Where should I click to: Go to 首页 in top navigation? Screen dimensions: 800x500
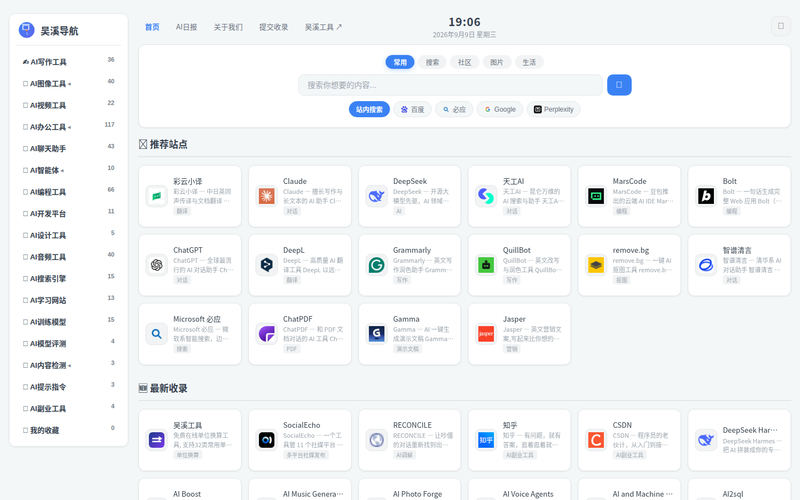click(152, 27)
